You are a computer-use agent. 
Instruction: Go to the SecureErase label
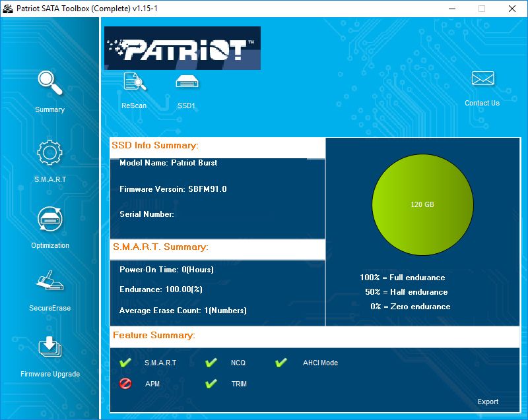click(x=50, y=308)
